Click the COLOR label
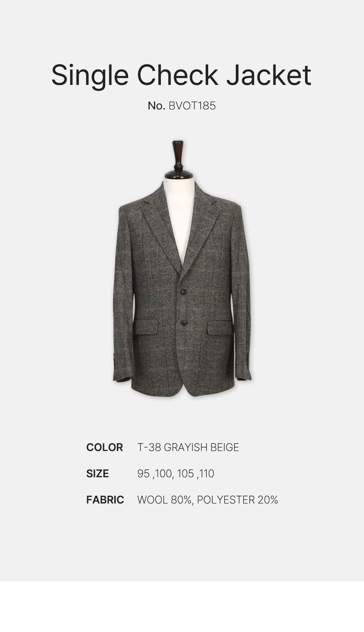Viewport: 364px width, 632px height. [x=104, y=448]
